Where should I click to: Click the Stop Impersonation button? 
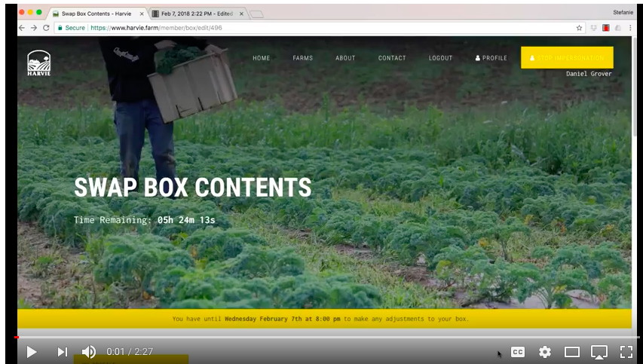[x=567, y=57]
